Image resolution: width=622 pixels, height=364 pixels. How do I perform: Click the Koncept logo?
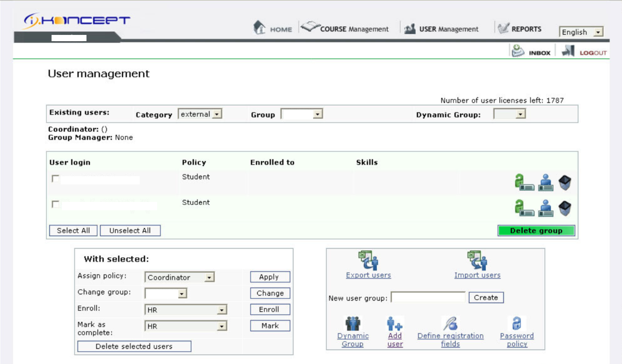(x=77, y=20)
